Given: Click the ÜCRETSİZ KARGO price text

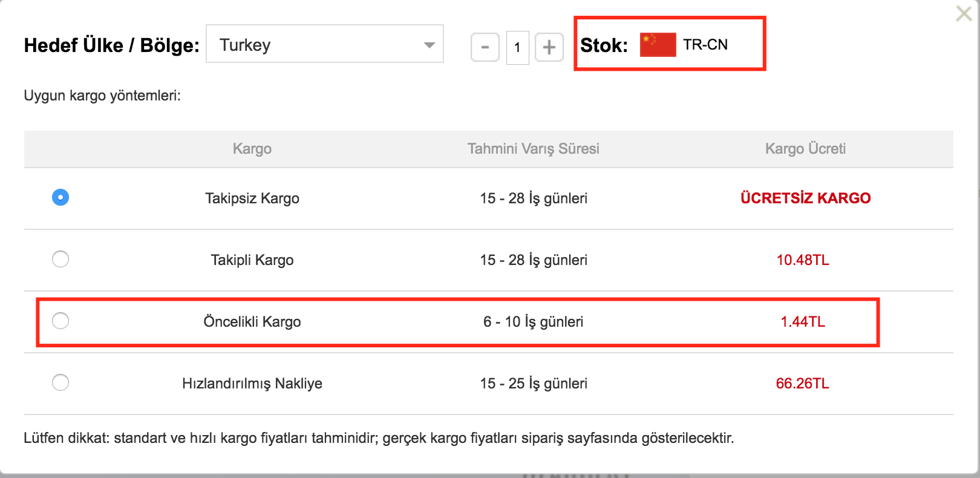Looking at the screenshot, I should [805, 198].
